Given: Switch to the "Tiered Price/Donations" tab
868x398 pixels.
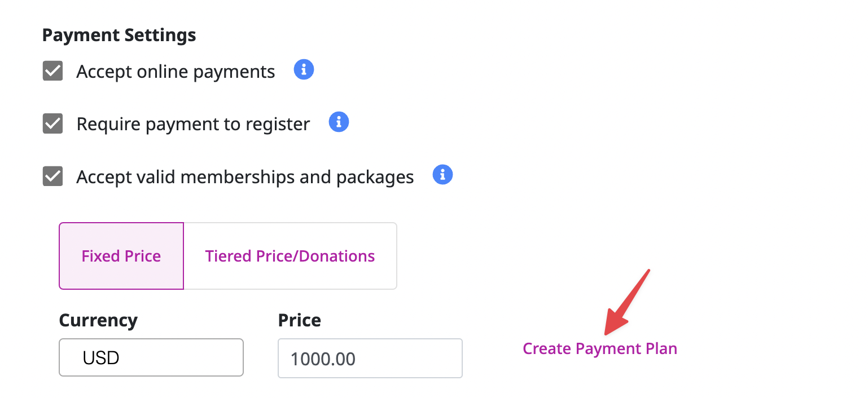Looking at the screenshot, I should (x=290, y=256).
